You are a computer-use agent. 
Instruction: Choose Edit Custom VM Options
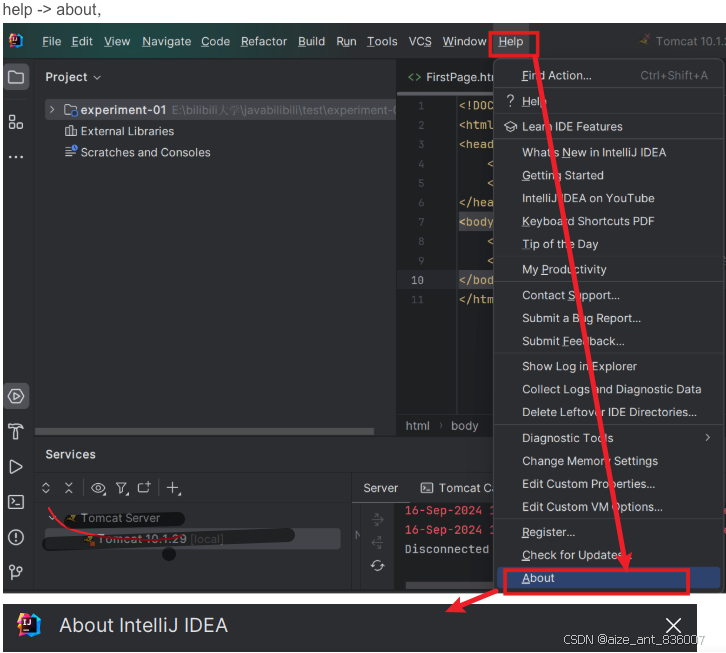[609, 507]
